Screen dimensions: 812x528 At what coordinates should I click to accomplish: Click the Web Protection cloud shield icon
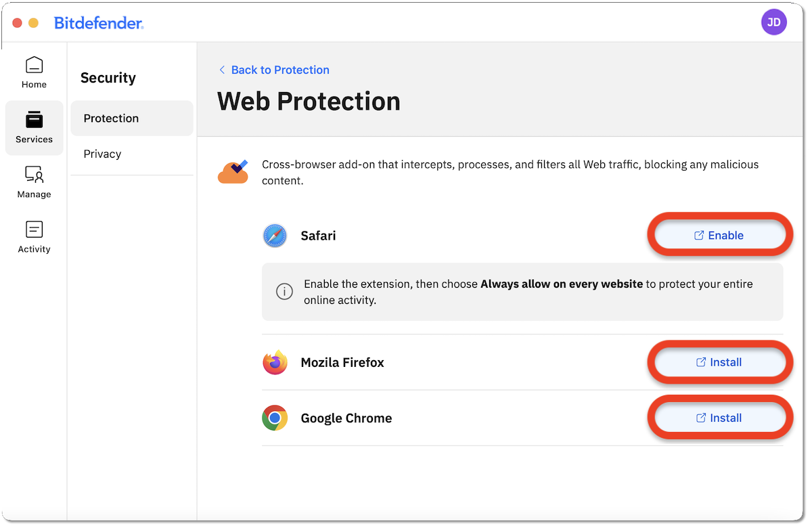(x=233, y=171)
